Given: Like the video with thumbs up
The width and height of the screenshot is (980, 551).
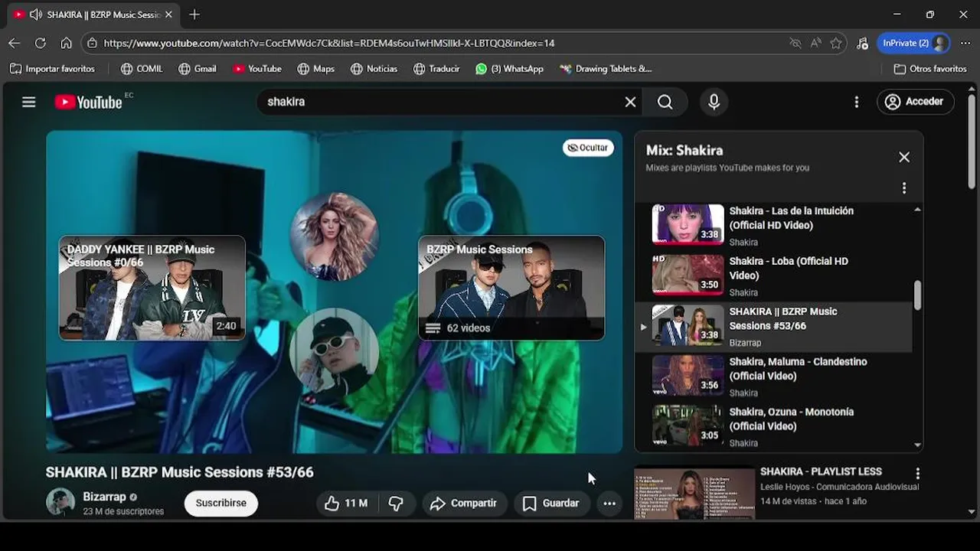Looking at the screenshot, I should coord(346,503).
